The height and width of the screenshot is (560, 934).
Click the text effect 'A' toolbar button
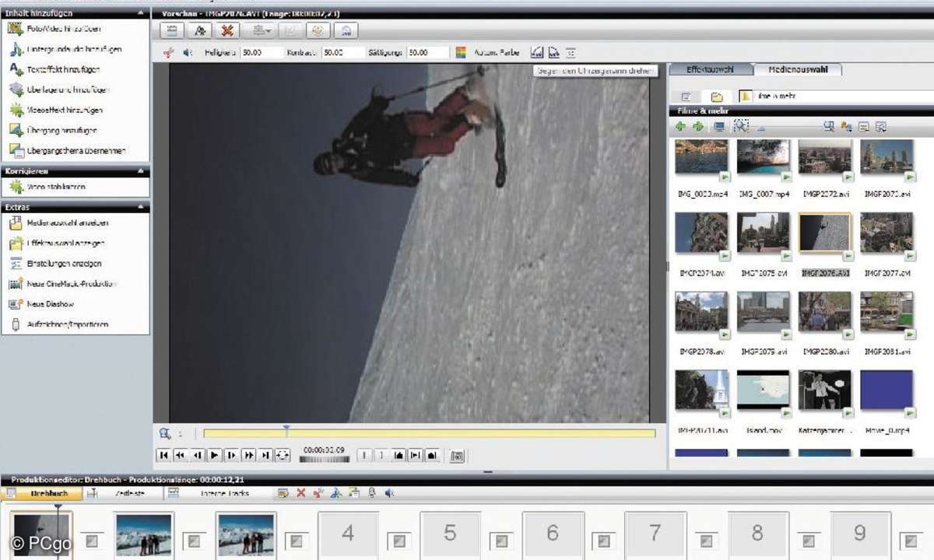[x=200, y=30]
